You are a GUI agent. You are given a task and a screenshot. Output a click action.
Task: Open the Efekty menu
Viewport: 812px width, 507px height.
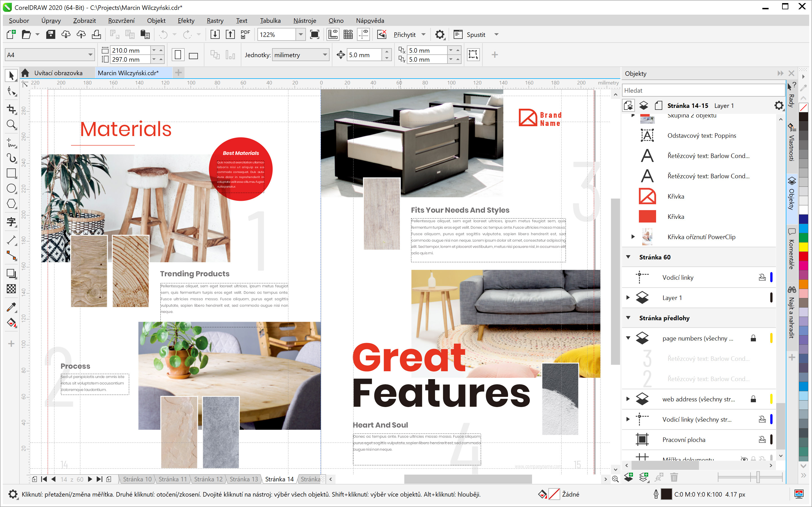186,21
